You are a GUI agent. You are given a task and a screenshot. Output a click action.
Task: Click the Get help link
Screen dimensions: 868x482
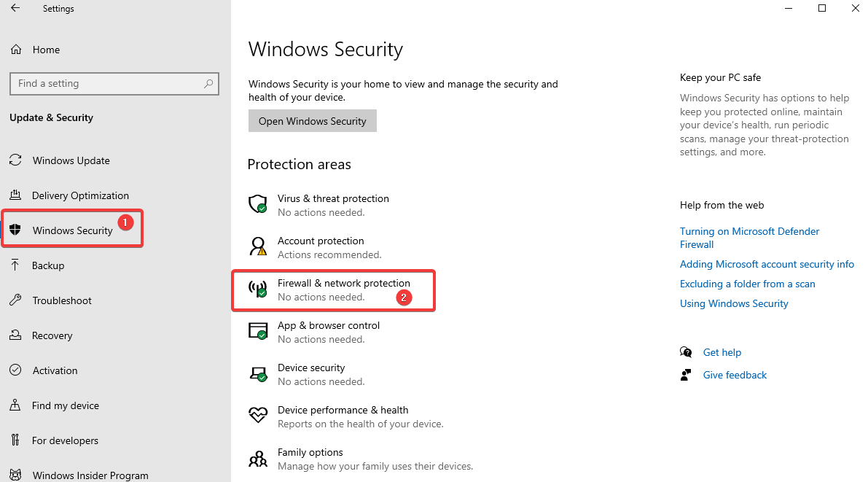point(722,352)
